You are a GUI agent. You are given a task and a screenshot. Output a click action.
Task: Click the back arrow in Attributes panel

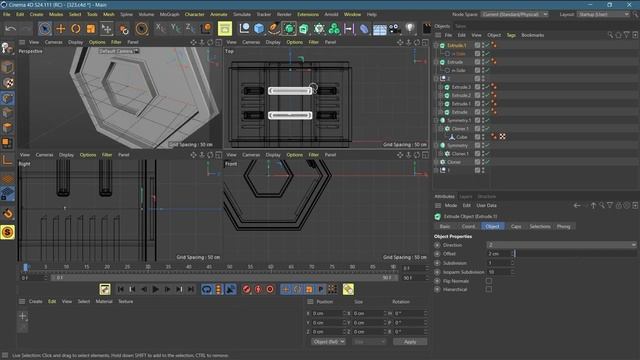[577, 206]
